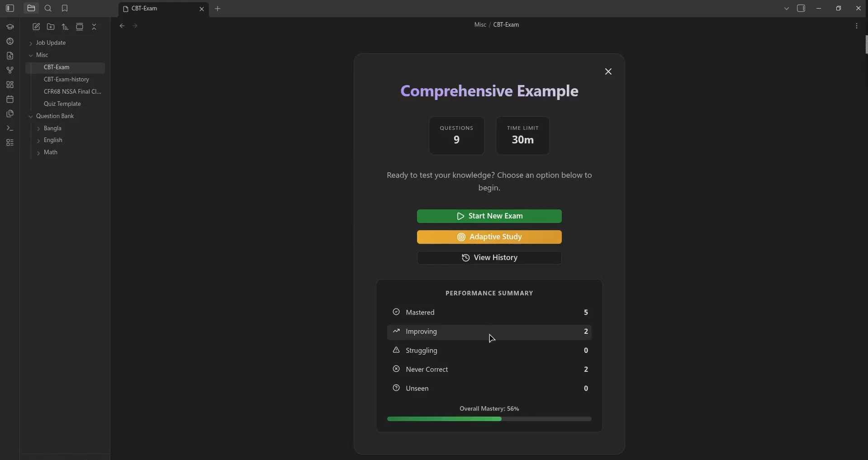Click the vertical scrollbar at right edge
The image size is (868, 460).
[866, 44]
